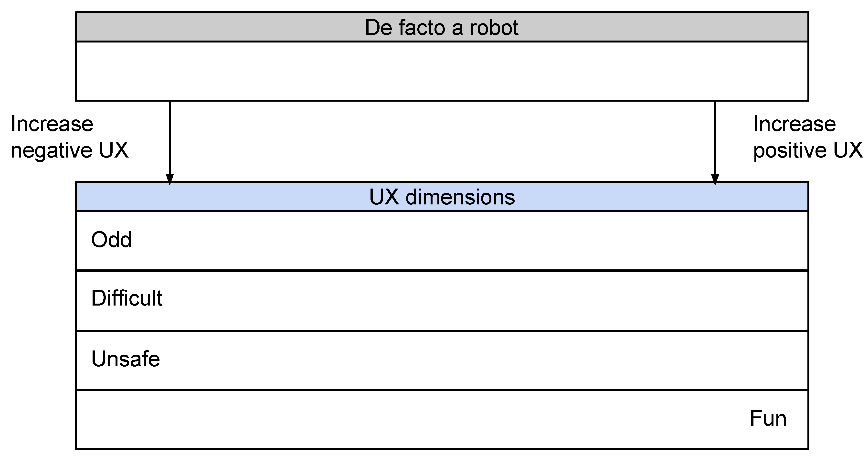Select the right vertical arrow line
Image resolution: width=868 pixels, height=466 pixels.
click(715, 138)
